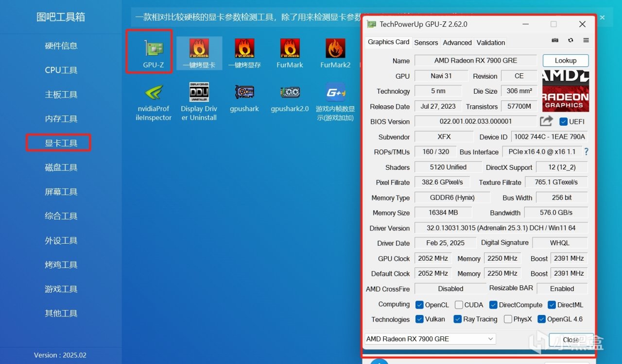Click the Subvendor value XFX
The width and height of the screenshot is (622, 364).
(x=444, y=137)
